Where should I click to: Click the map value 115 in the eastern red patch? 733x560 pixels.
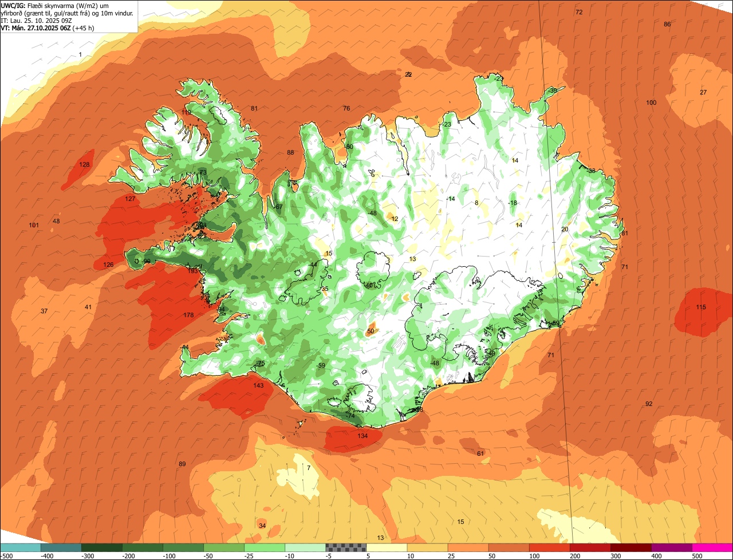tap(701, 307)
